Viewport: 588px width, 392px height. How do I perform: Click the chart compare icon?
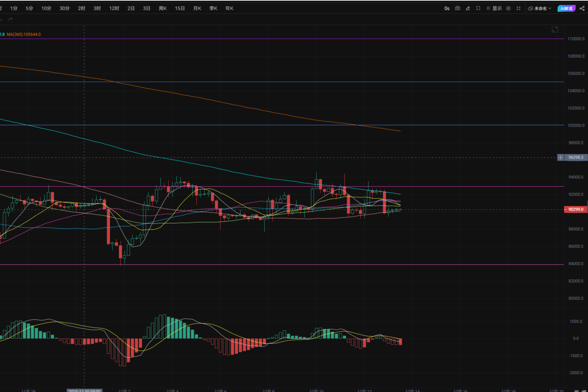click(478, 8)
